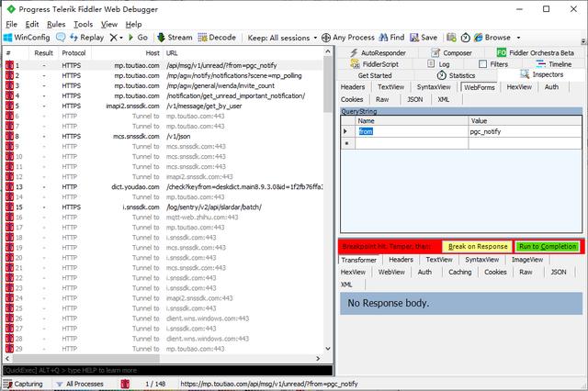
Task: Click the Any Process target icon
Action: click(x=326, y=38)
